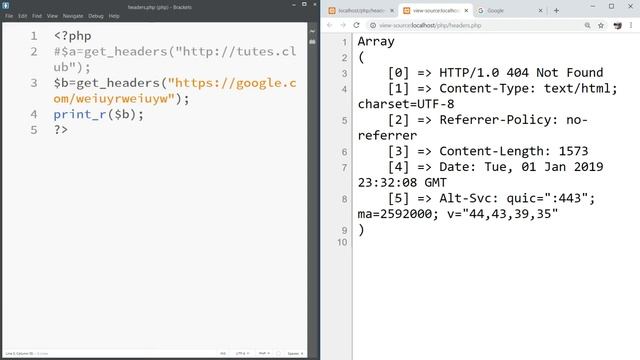Open the Chrome three-dot menu
The width and height of the screenshot is (640, 360).
[x=631, y=25]
